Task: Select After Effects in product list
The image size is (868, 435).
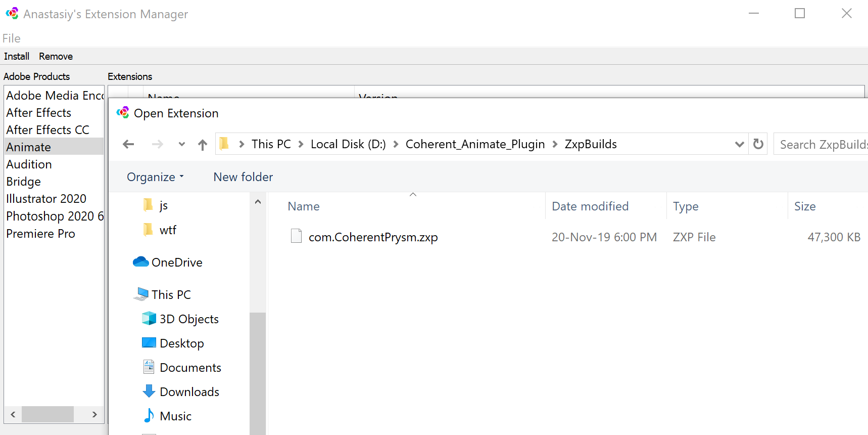Action: [x=54, y=112]
